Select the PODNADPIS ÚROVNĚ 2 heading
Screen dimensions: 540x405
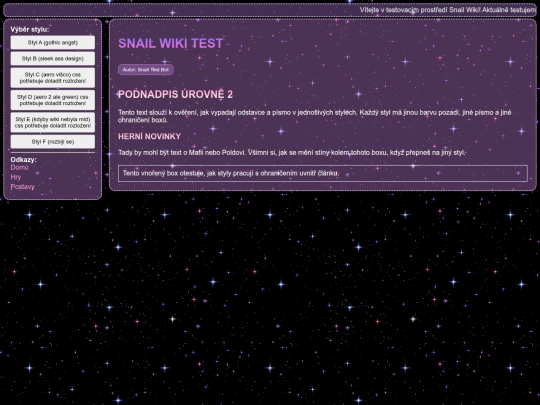pyautogui.click(x=175, y=94)
